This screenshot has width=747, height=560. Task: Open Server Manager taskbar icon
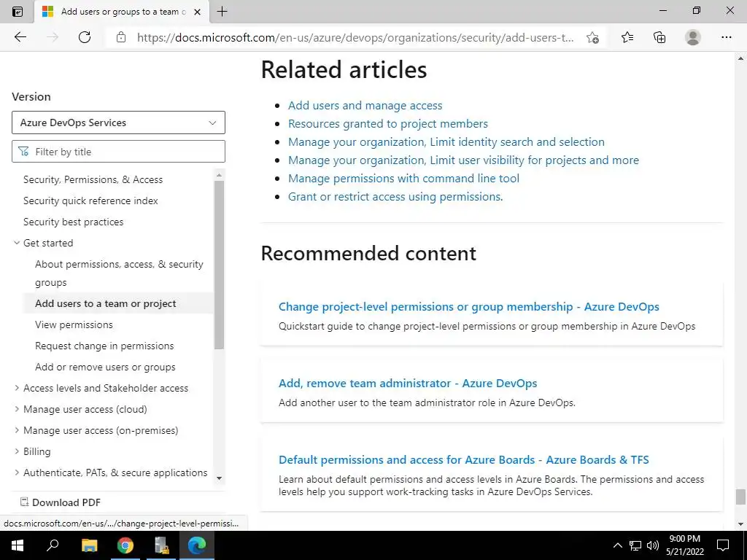(x=161, y=545)
